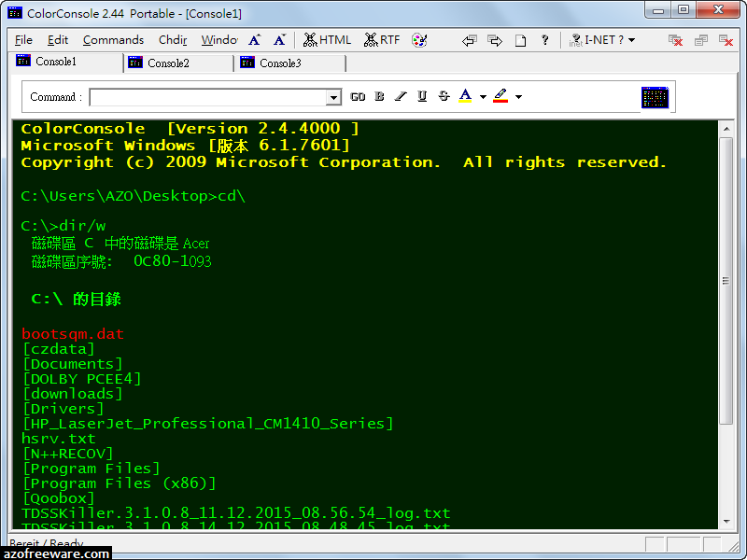Open the File menu
Viewport: 747px width, 560px height.
[23, 40]
